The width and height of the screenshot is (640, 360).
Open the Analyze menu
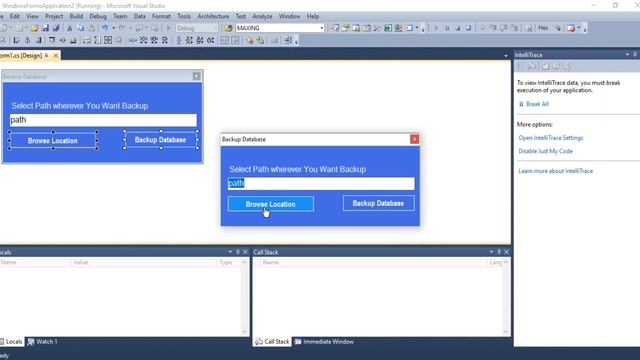click(x=262, y=16)
